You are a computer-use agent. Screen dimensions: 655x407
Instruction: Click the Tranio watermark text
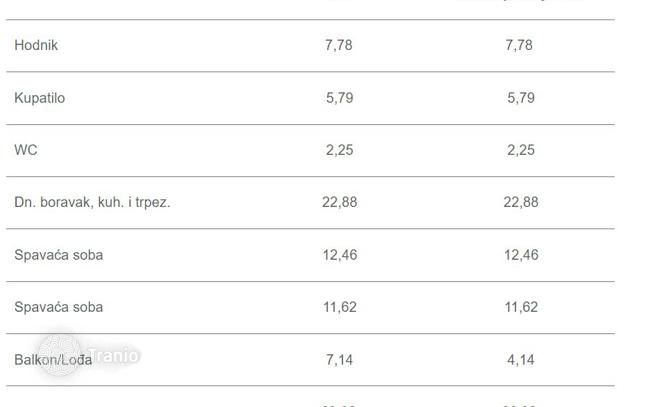click(114, 356)
